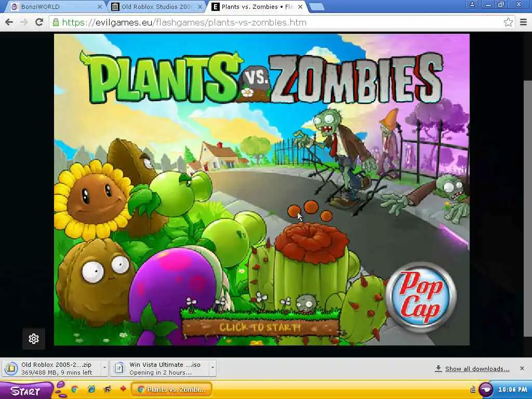532x399 pixels.
Task: Expand the Win Vista Ultimate iso download options
Action: (x=212, y=368)
